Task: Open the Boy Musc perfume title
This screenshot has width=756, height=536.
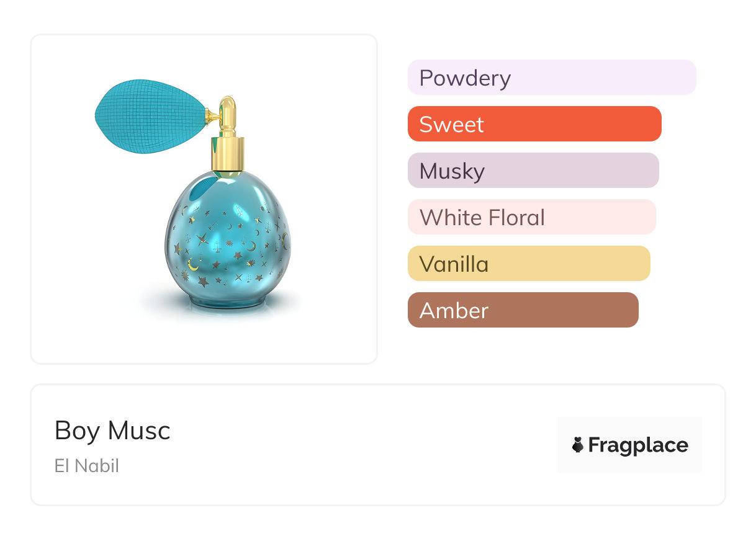Action: (112, 431)
